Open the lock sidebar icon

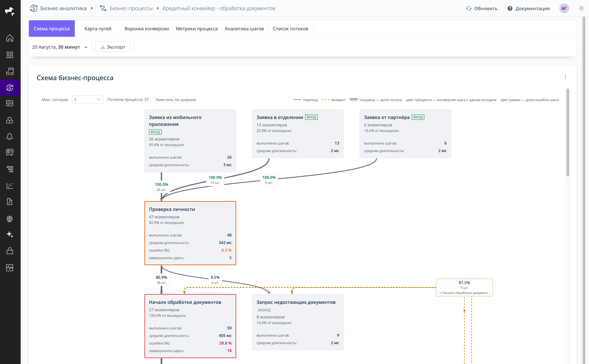(10, 251)
